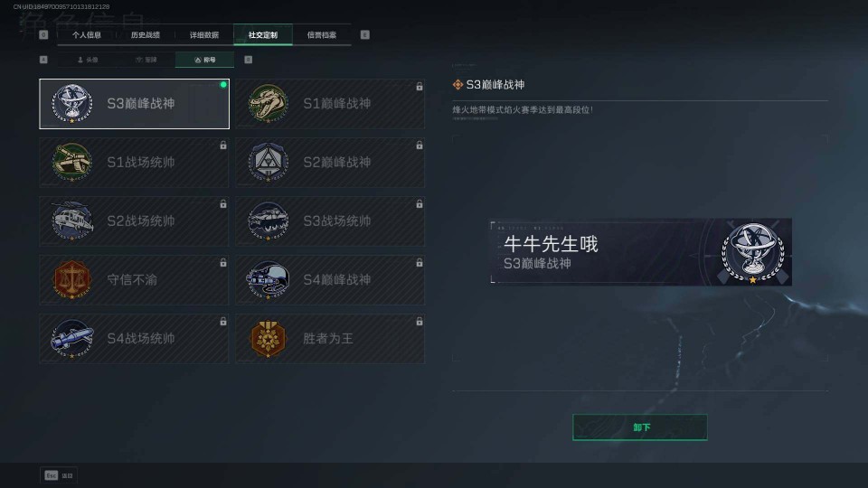
Task: Click the Esc 返回 back button
Action: click(59, 475)
